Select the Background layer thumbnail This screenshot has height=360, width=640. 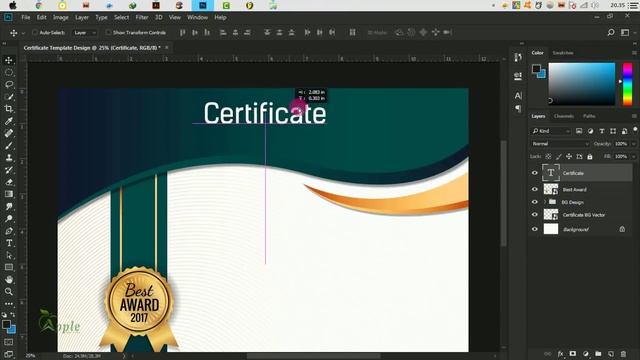(x=551, y=229)
